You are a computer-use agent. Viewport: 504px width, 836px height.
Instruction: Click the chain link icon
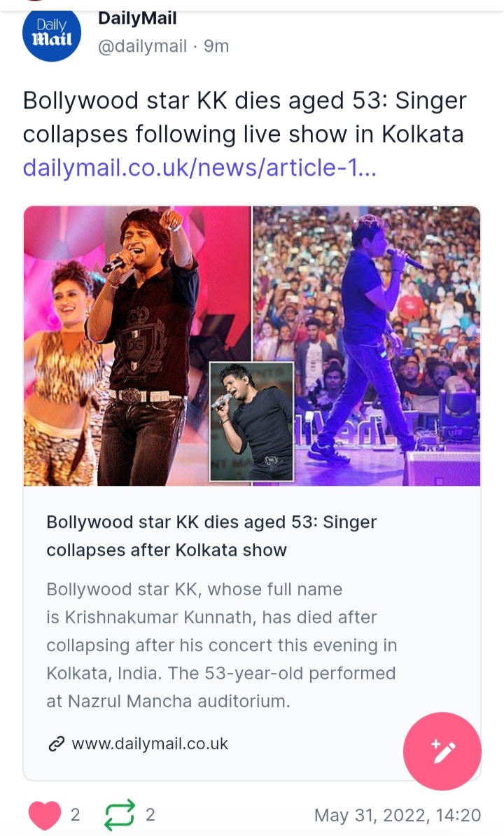pos(57,744)
